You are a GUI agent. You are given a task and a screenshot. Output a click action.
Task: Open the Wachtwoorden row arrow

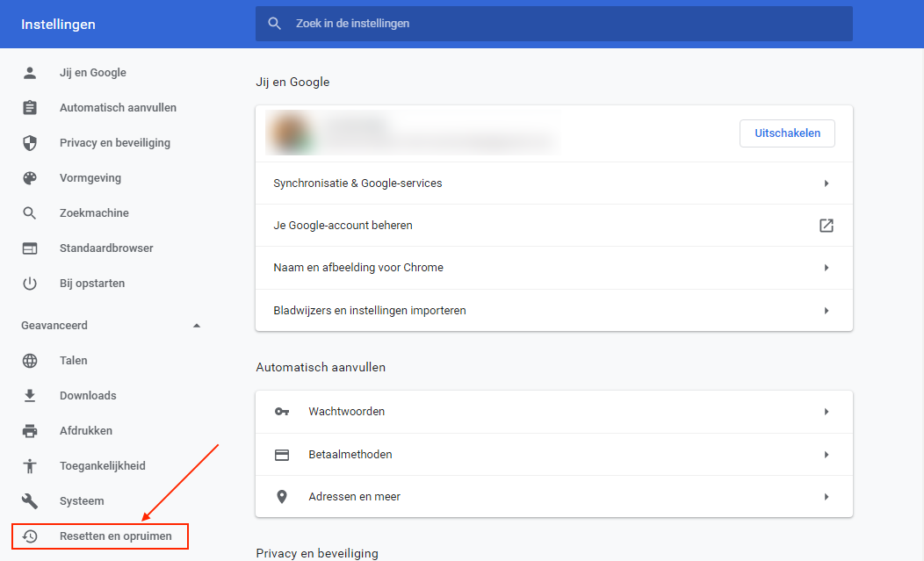pyautogui.click(x=827, y=412)
